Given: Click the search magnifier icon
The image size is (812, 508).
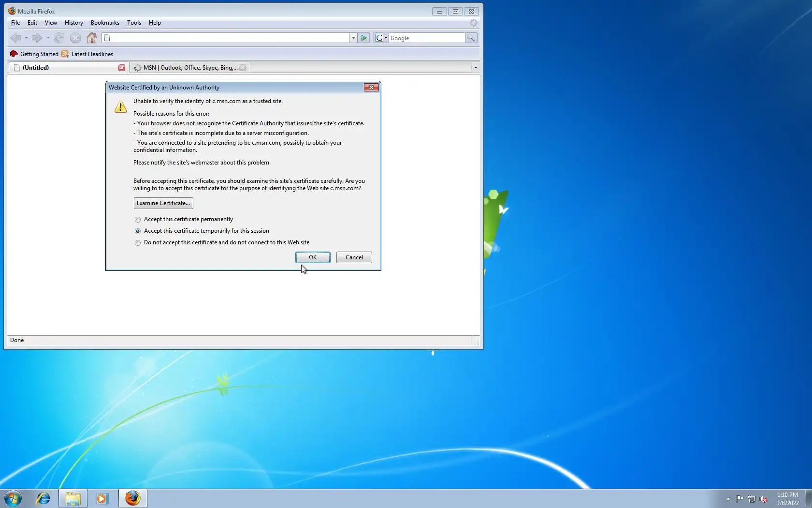Looking at the screenshot, I should (471, 38).
